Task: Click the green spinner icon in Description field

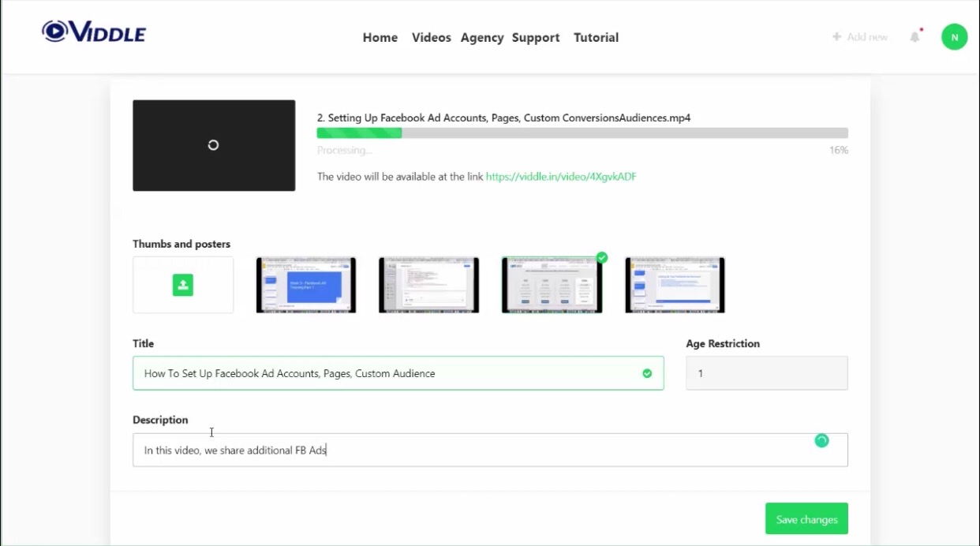Action: 821,440
